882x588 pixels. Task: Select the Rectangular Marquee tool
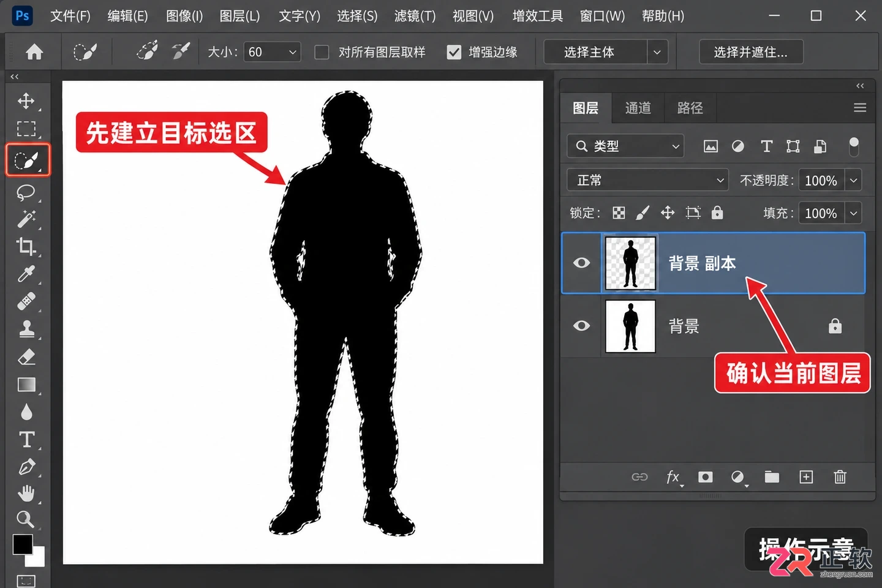click(x=26, y=129)
